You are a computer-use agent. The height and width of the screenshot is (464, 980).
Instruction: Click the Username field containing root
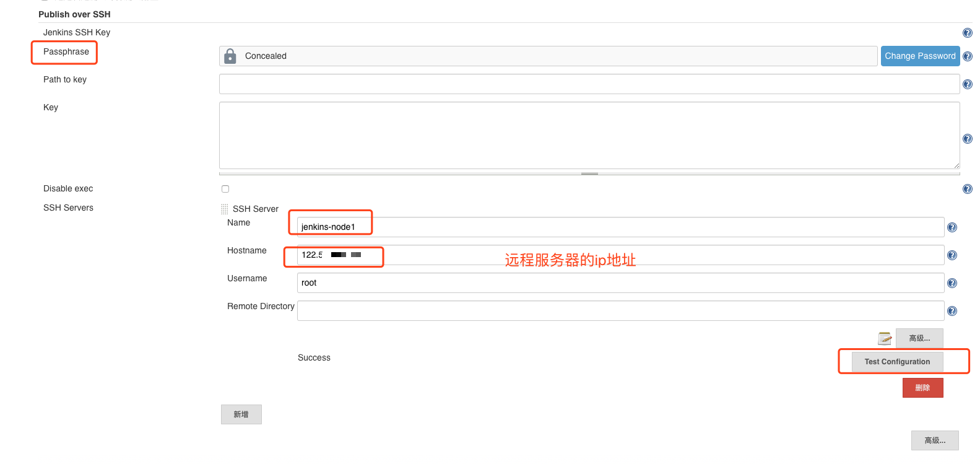pyautogui.click(x=620, y=282)
